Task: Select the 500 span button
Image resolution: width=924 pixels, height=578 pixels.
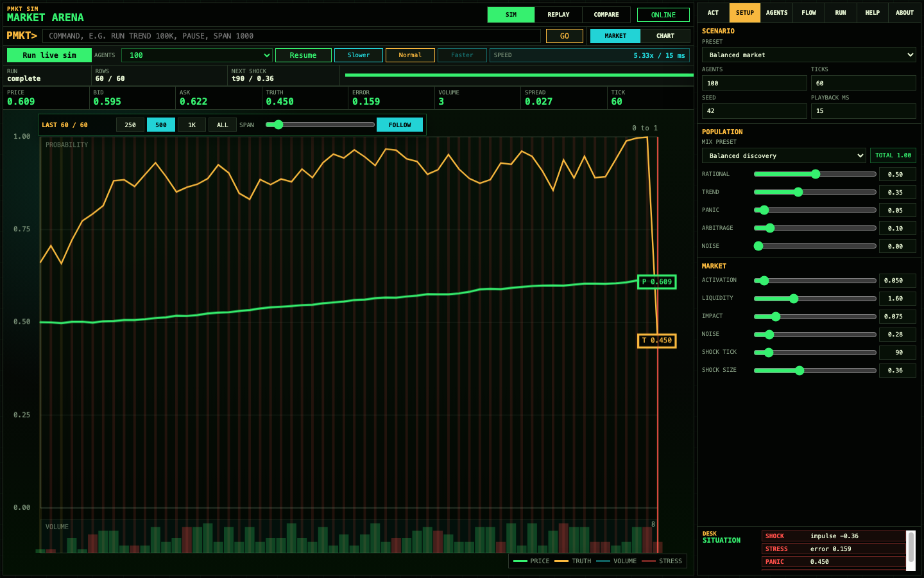Action: click(161, 125)
